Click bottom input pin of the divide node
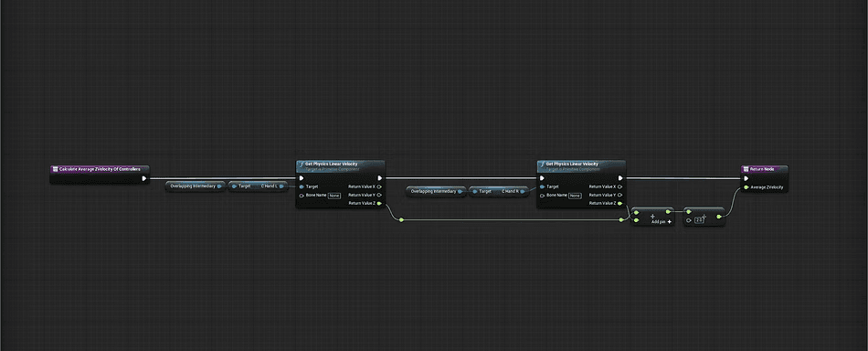868x351 pixels. pos(689,220)
